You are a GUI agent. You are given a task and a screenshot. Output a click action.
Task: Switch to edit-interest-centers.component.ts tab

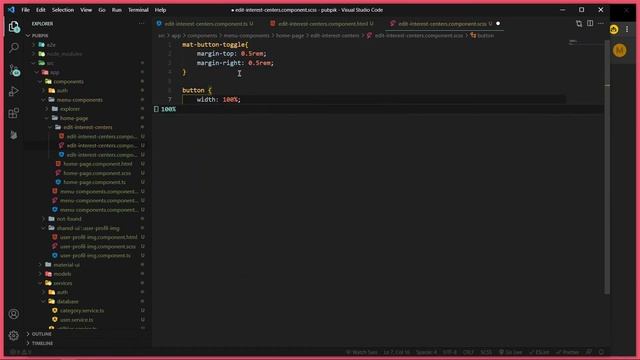coord(205,24)
